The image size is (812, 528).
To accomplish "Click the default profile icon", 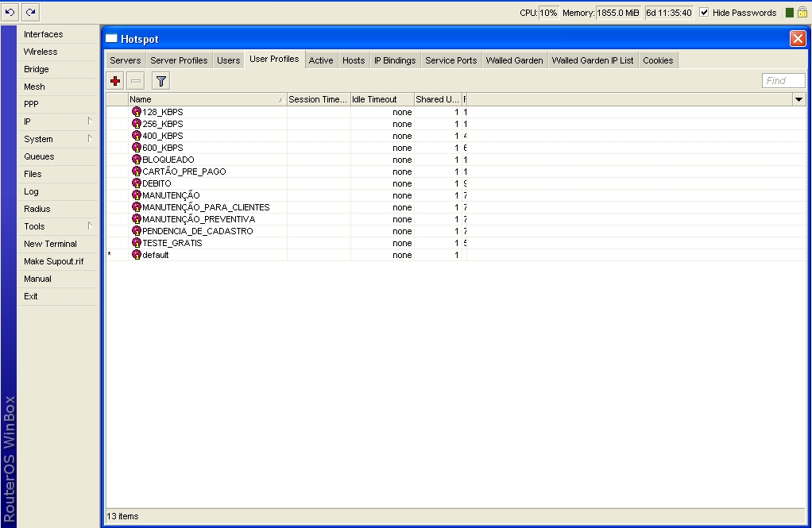I will coord(137,255).
